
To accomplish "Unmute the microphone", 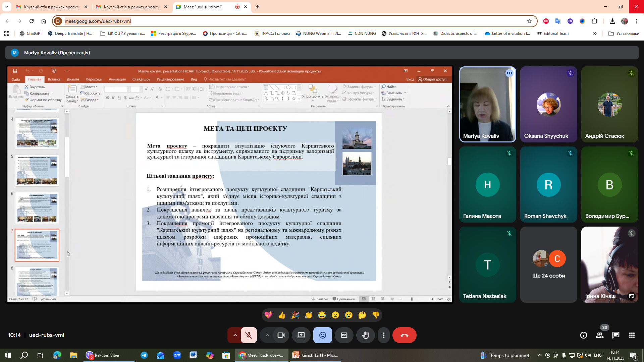I will [x=249, y=335].
